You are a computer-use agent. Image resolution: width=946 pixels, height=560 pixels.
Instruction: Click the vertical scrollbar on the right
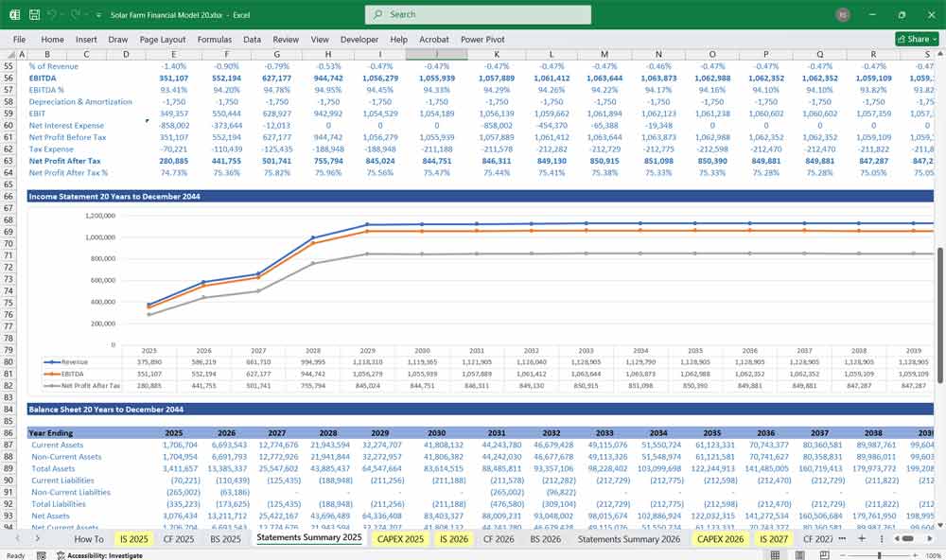(x=940, y=284)
